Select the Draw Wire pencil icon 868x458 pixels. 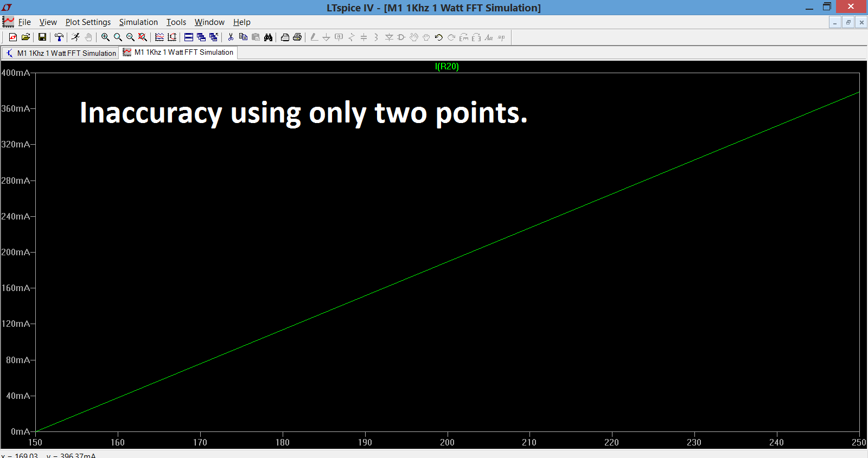point(314,37)
